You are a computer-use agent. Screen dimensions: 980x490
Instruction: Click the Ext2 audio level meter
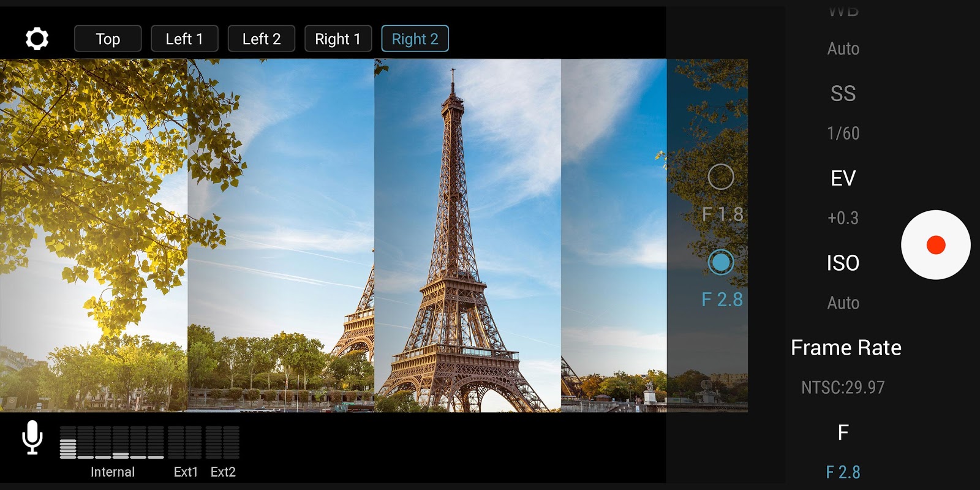coord(222,442)
